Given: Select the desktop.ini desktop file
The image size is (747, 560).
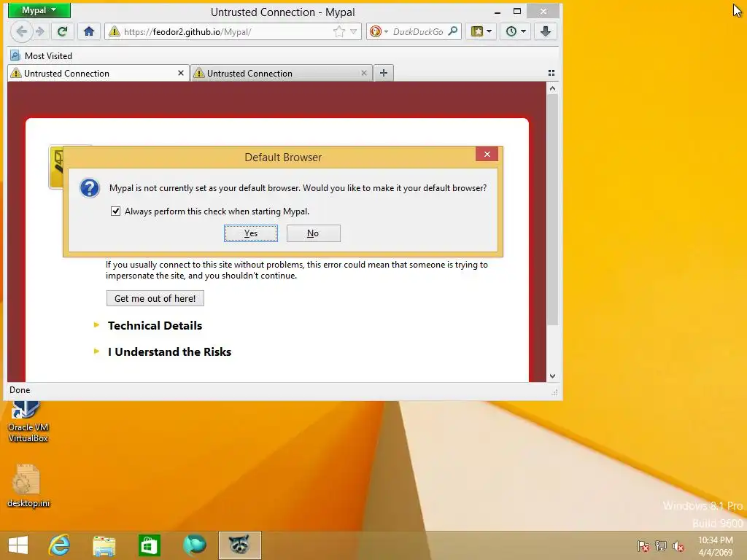Looking at the screenshot, I should click(28, 486).
